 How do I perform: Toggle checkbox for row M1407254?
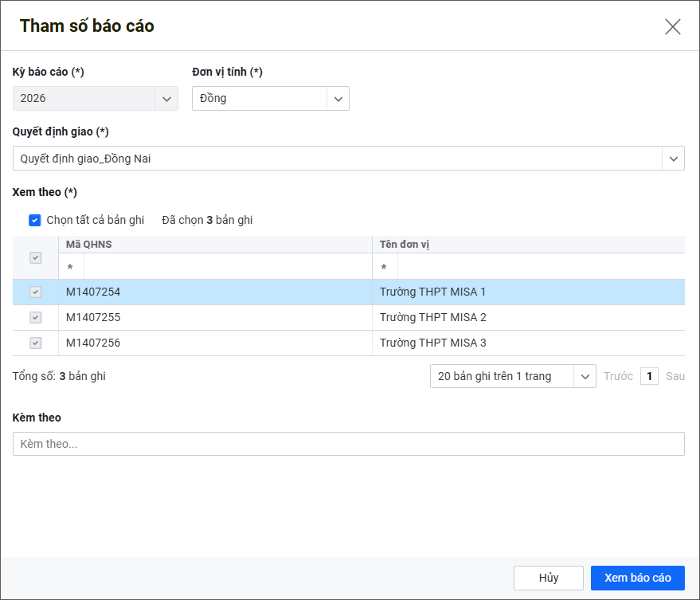(35, 292)
